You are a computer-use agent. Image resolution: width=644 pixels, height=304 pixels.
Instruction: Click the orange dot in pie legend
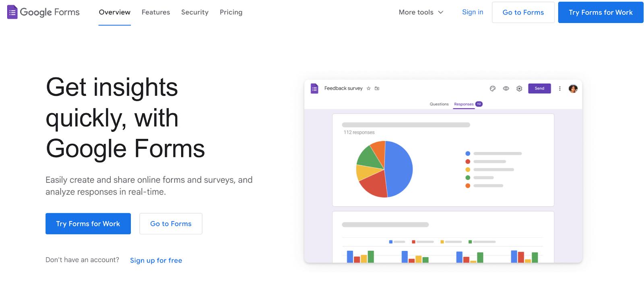(468, 186)
